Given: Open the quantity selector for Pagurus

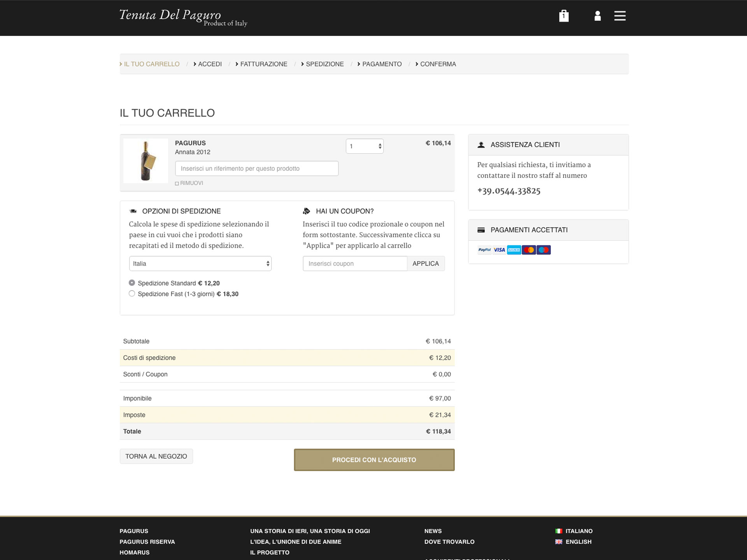Looking at the screenshot, I should [365, 146].
